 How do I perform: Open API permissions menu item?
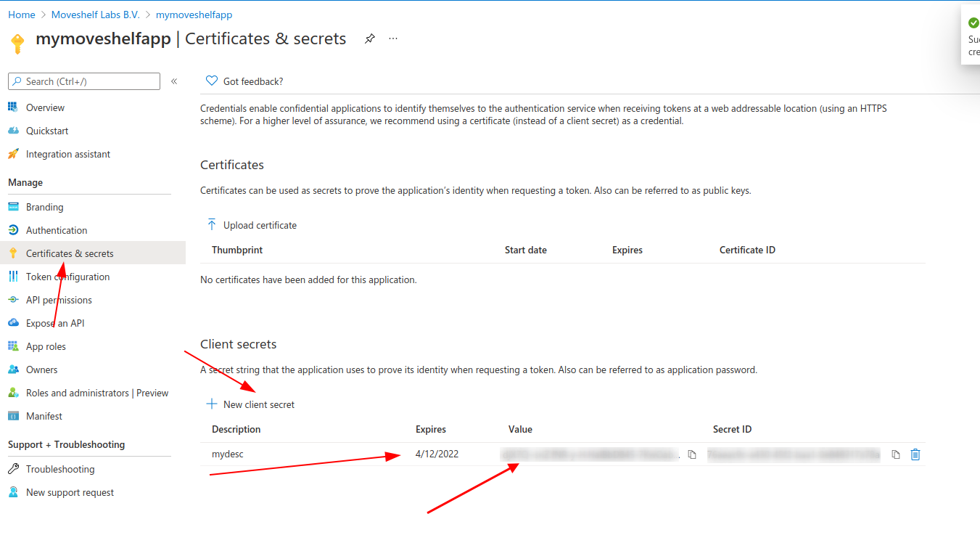point(59,300)
